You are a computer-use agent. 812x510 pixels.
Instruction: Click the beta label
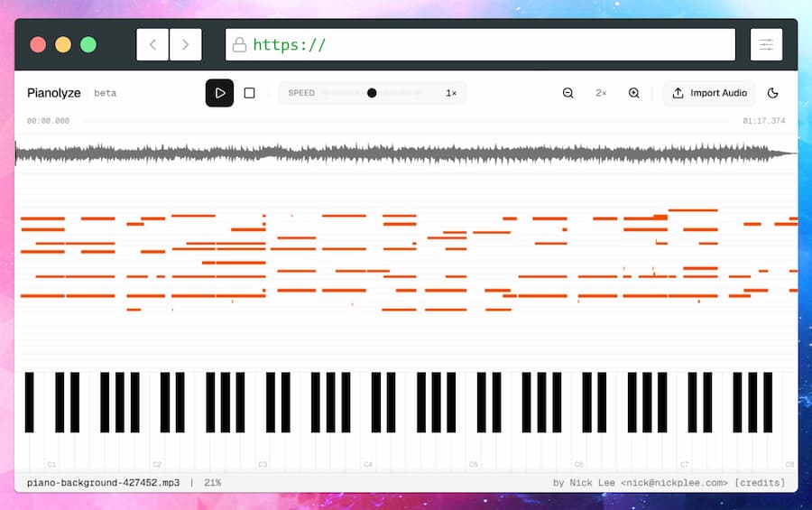coord(106,93)
